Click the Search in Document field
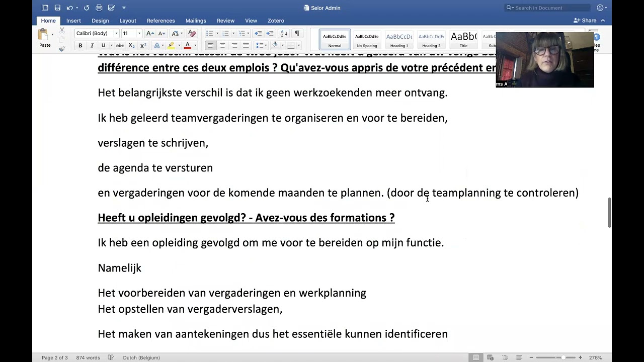644x362 pixels. click(547, 8)
